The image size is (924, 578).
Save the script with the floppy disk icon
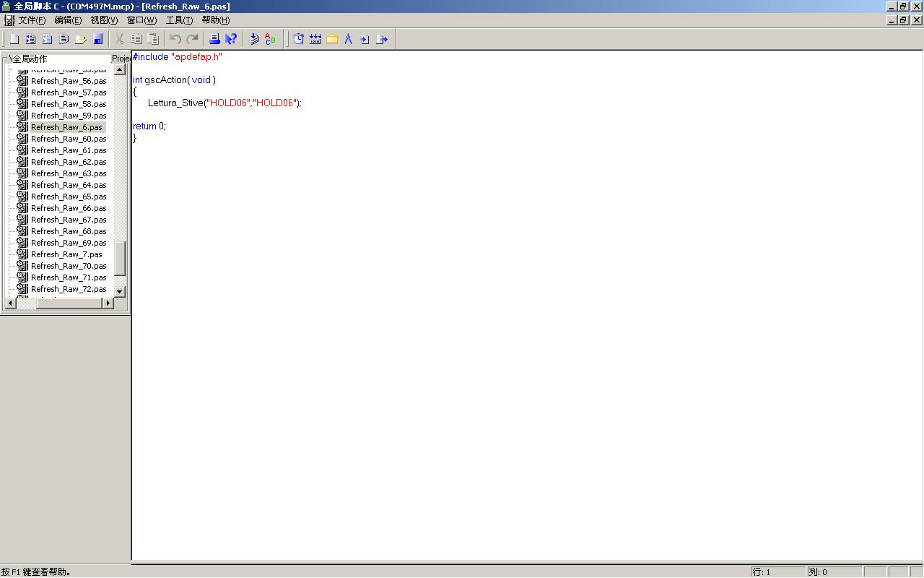pos(98,39)
